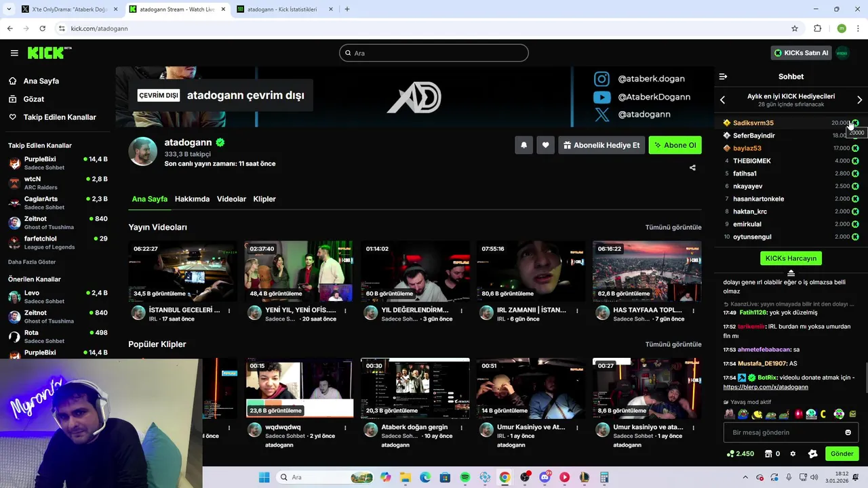Share the atadogann channel via share icon

(x=692, y=167)
